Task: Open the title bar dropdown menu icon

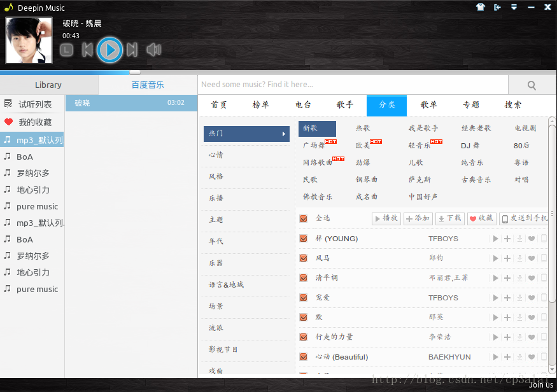Action: [x=514, y=7]
